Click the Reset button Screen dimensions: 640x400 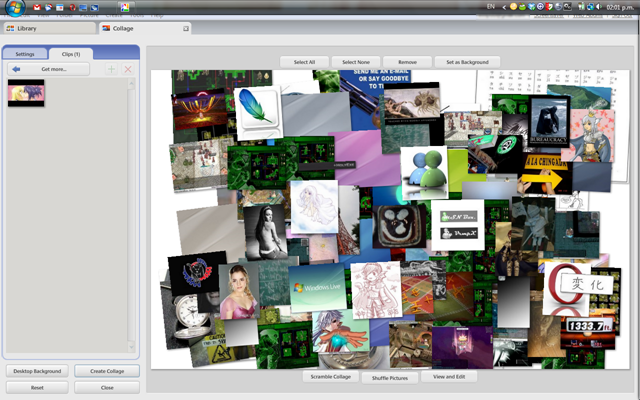37,387
